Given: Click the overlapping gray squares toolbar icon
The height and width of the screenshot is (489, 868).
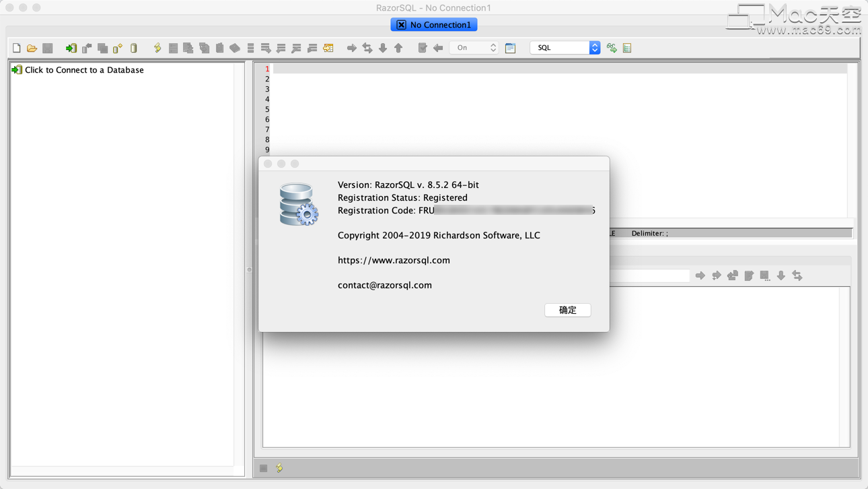Looking at the screenshot, I should 102,48.
